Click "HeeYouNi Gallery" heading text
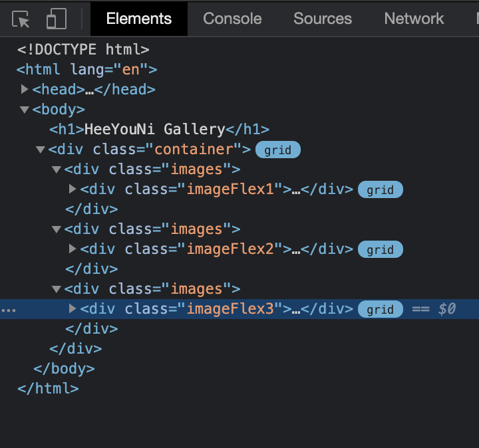 pyautogui.click(x=155, y=130)
